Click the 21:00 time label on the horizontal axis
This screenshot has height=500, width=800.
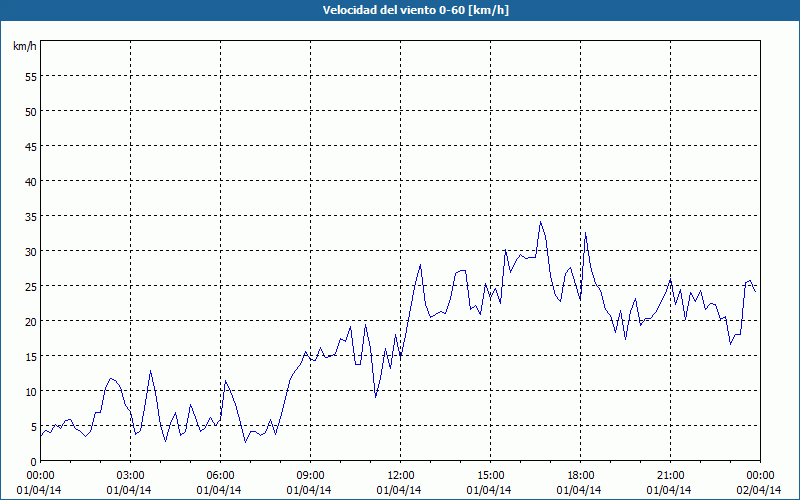point(670,476)
